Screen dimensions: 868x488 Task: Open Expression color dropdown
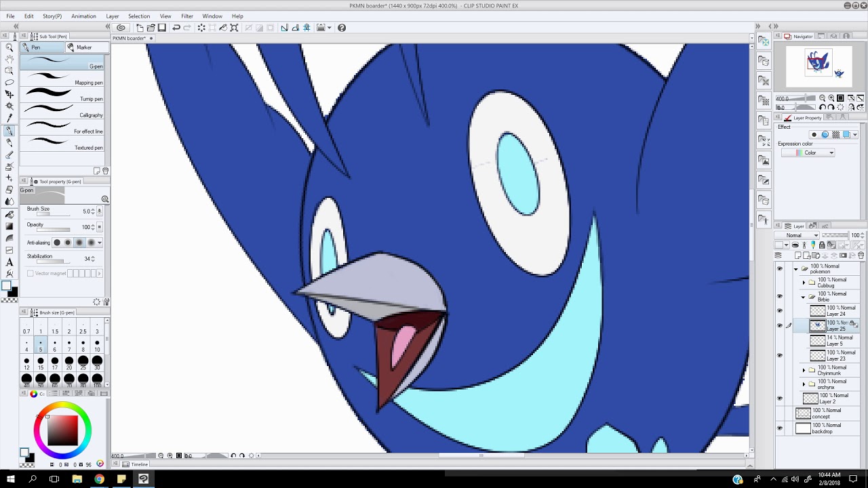(x=807, y=152)
